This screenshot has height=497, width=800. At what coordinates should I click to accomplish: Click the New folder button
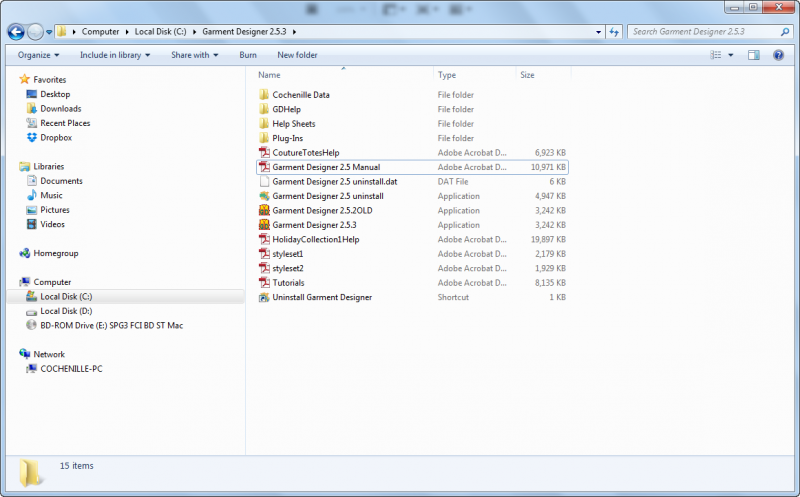[297, 55]
